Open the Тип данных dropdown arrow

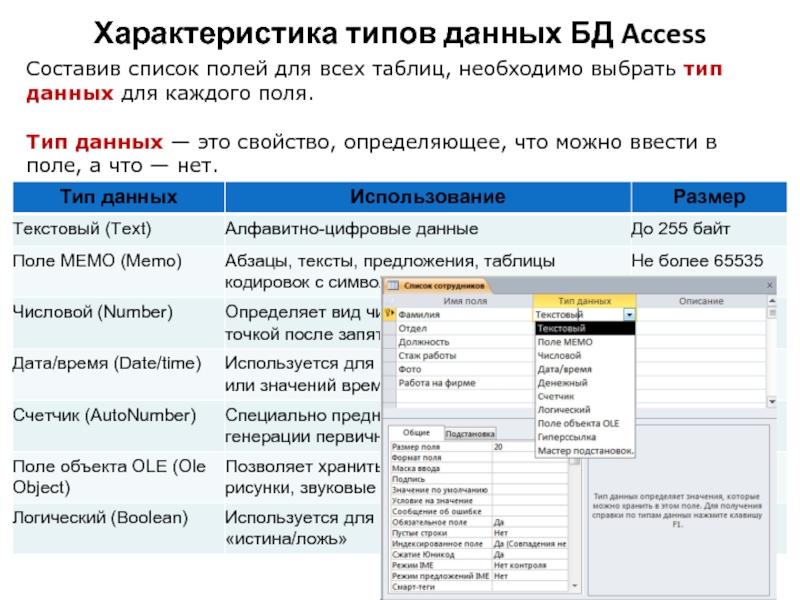coord(629,314)
